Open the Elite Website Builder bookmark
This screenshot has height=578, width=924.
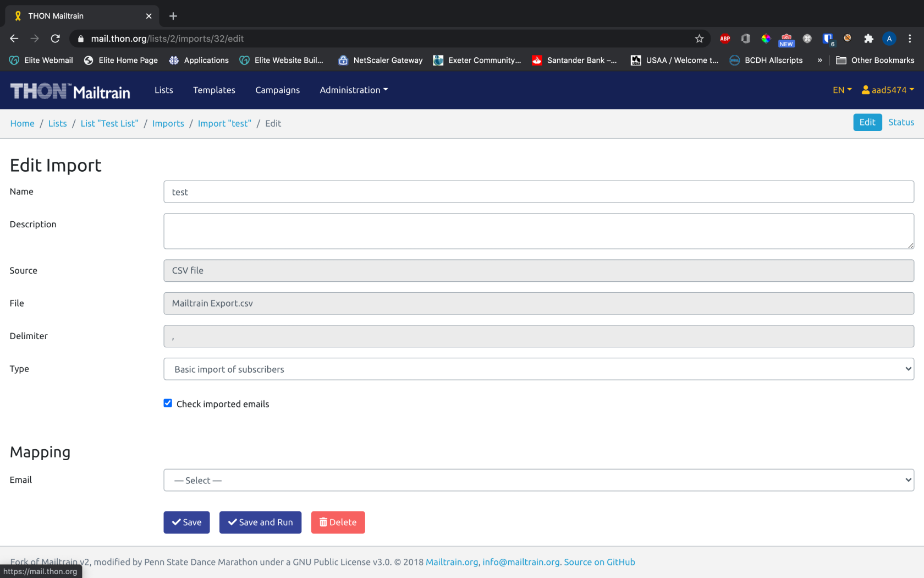(282, 60)
